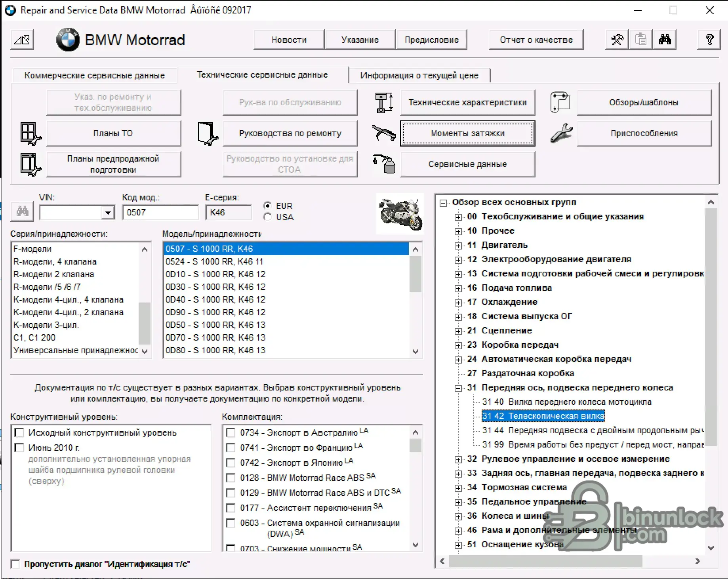The width and height of the screenshot is (728, 579).
Task: Tick 0742 Экспорт в Японию option
Action: (x=231, y=463)
